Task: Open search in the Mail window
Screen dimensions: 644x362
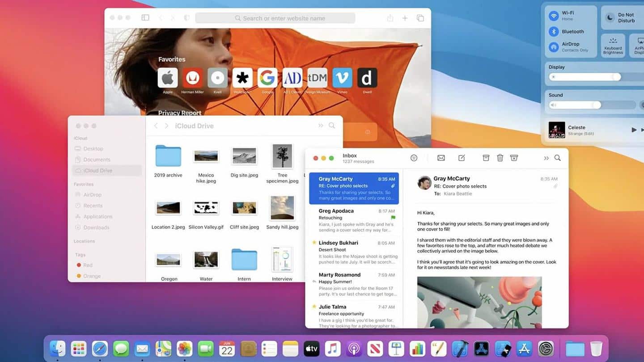Action: [557, 158]
